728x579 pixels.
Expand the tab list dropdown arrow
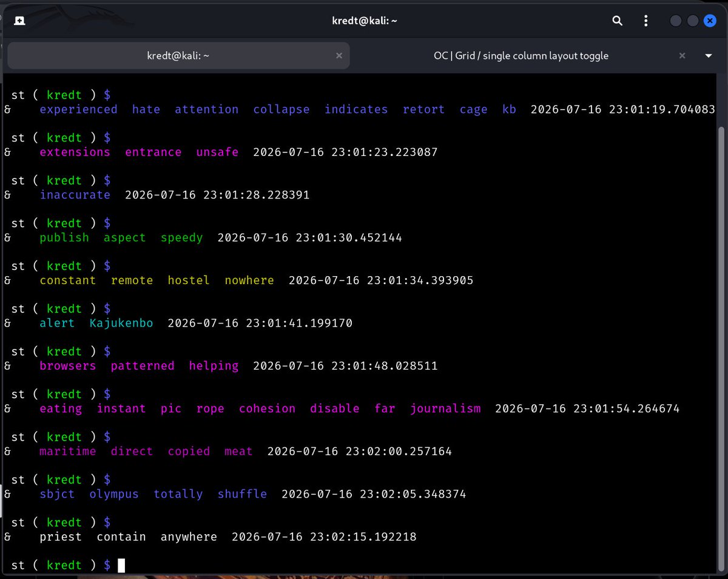(708, 56)
